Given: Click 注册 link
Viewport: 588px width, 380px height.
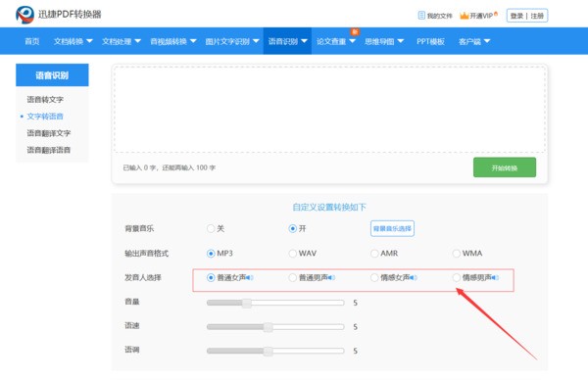Looking at the screenshot, I should pos(537,16).
